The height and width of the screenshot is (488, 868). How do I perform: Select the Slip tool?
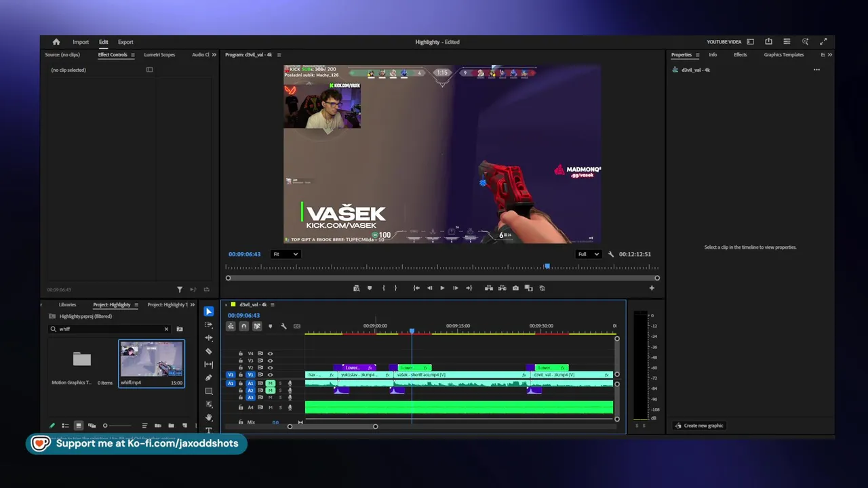(x=209, y=365)
